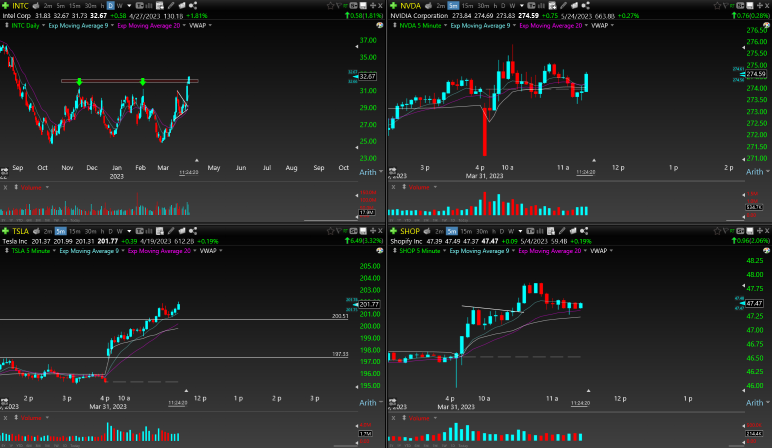Select the D daily timeframe on SHOP chart
Image resolution: width=772 pixels, height=448 pixels.
(502, 231)
